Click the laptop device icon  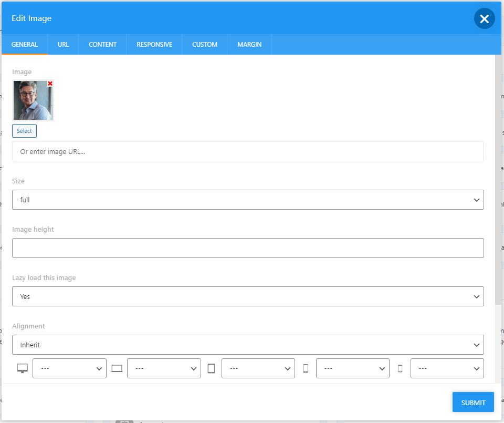click(117, 368)
